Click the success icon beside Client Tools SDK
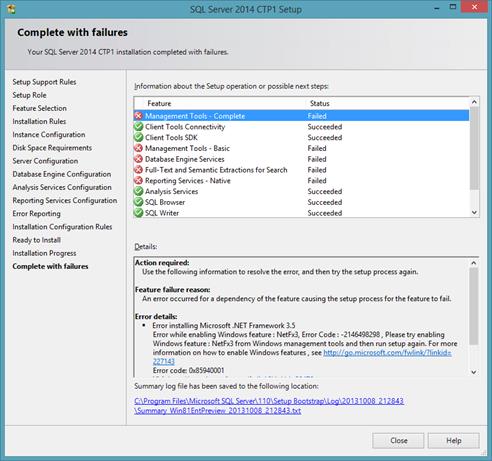 point(138,137)
